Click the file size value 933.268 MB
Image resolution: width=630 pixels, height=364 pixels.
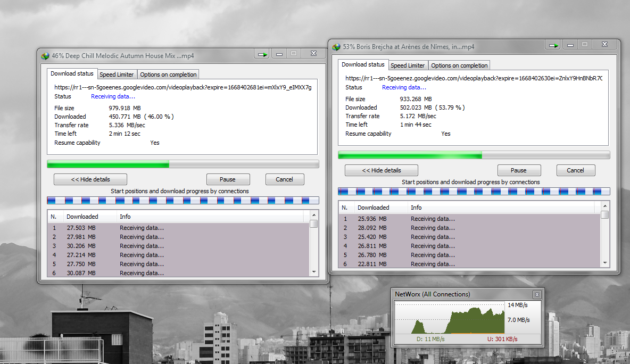(416, 99)
